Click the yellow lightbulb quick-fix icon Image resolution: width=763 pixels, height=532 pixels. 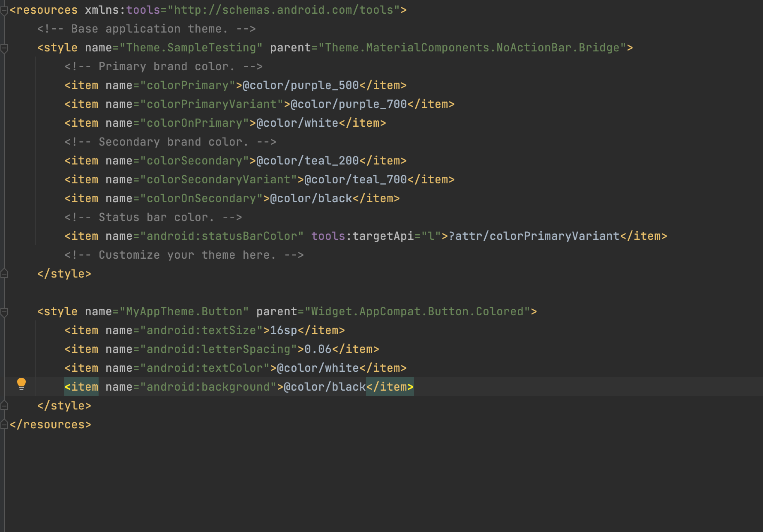21,384
